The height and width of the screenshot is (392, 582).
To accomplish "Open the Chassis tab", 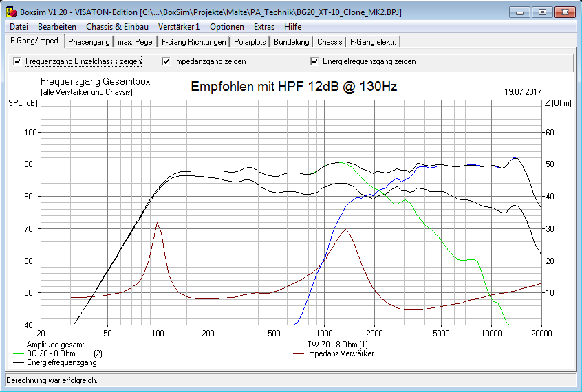I will [330, 42].
